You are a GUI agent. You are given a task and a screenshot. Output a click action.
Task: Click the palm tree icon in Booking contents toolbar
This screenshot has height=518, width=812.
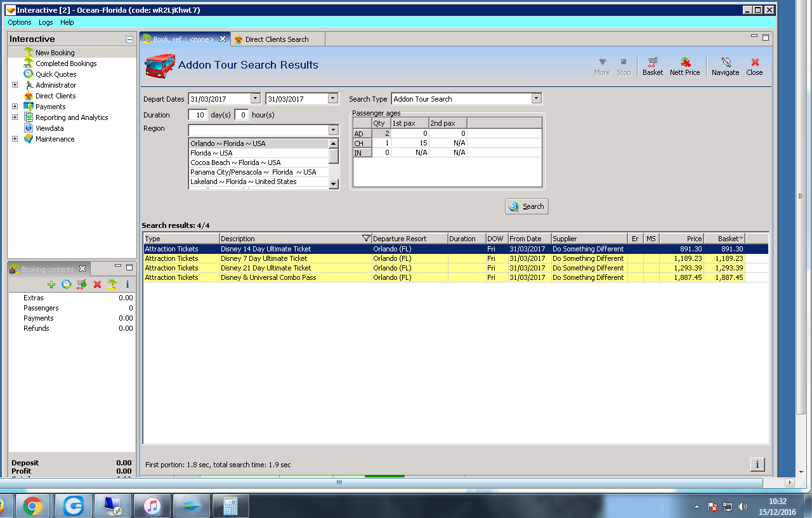pyautogui.click(x=112, y=284)
